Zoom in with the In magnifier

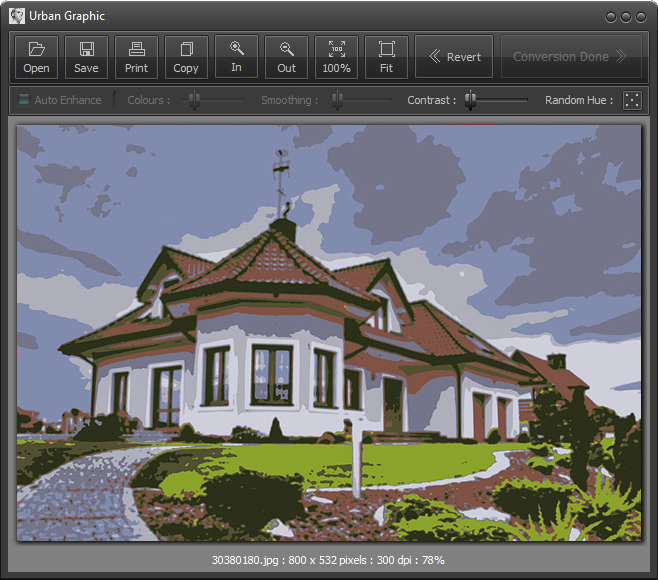(x=236, y=56)
